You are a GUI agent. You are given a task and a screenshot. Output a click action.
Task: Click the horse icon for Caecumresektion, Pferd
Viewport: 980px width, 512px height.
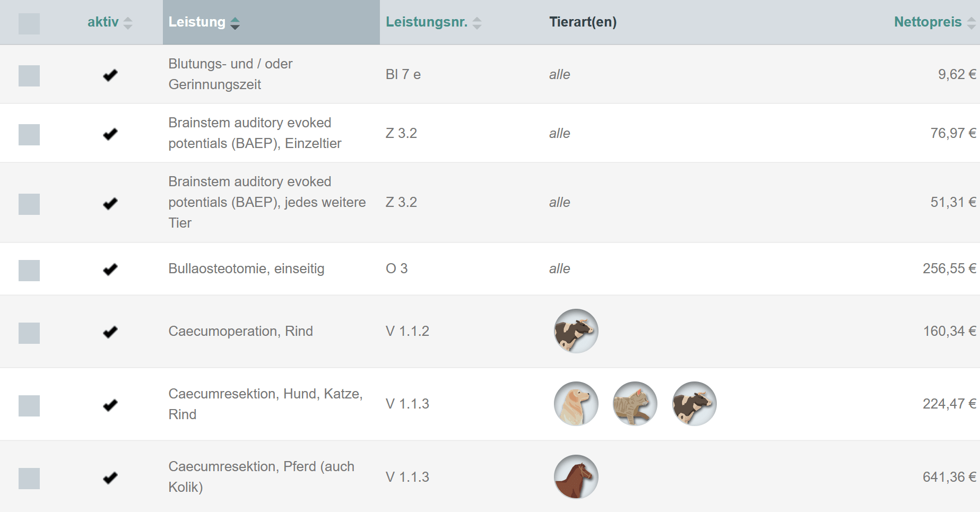point(576,477)
